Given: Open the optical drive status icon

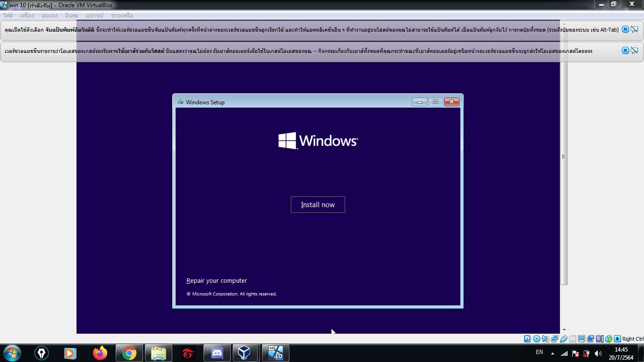Looking at the screenshot, I should click(536, 339).
